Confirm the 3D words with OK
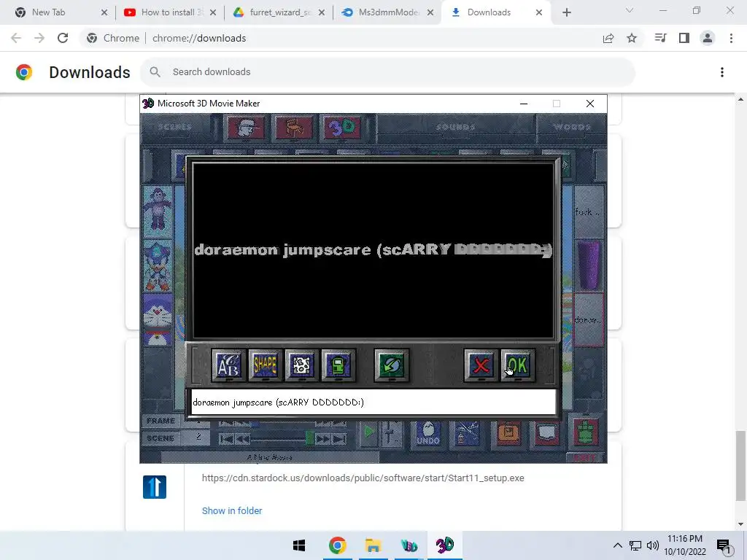Viewport: 747px width, 560px height. tap(518, 365)
